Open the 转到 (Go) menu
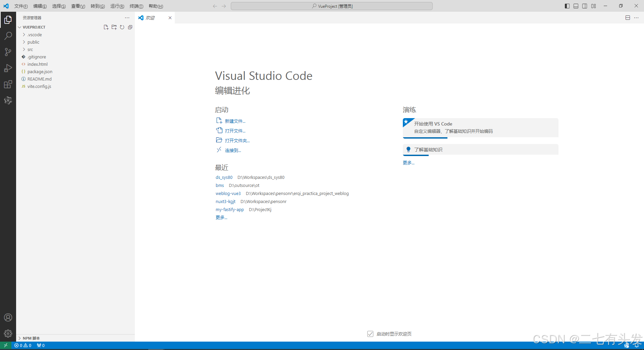 pyautogui.click(x=98, y=6)
